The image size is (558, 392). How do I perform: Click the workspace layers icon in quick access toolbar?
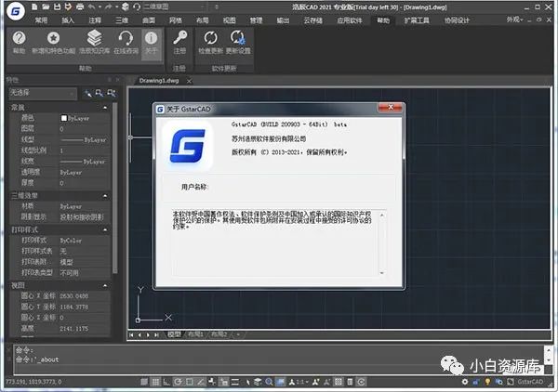point(126,7)
